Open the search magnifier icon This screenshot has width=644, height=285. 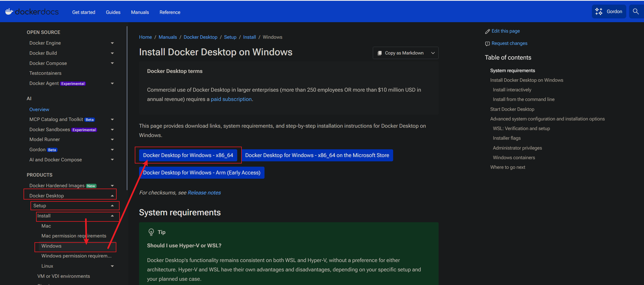[x=636, y=11]
